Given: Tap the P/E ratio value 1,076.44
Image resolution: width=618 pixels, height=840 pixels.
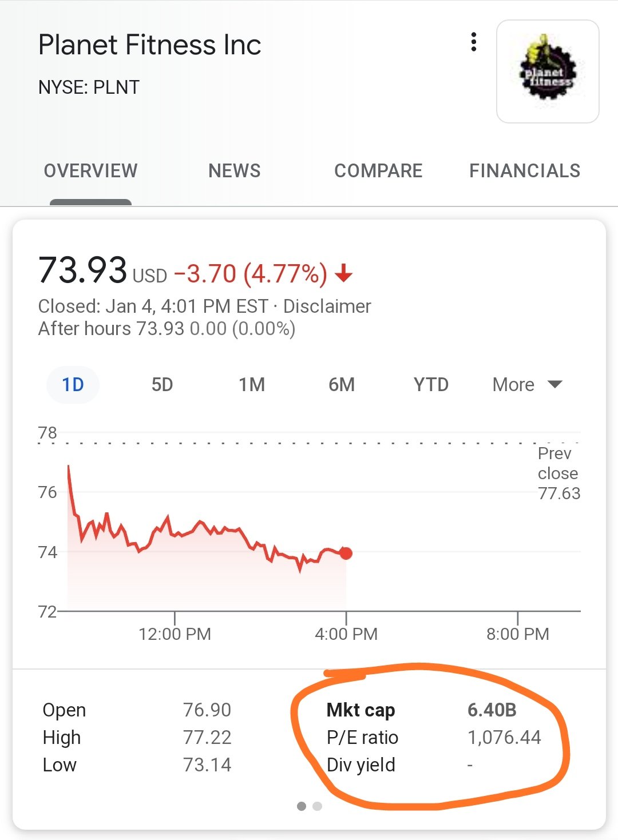Looking at the screenshot, I should (504, 738).
